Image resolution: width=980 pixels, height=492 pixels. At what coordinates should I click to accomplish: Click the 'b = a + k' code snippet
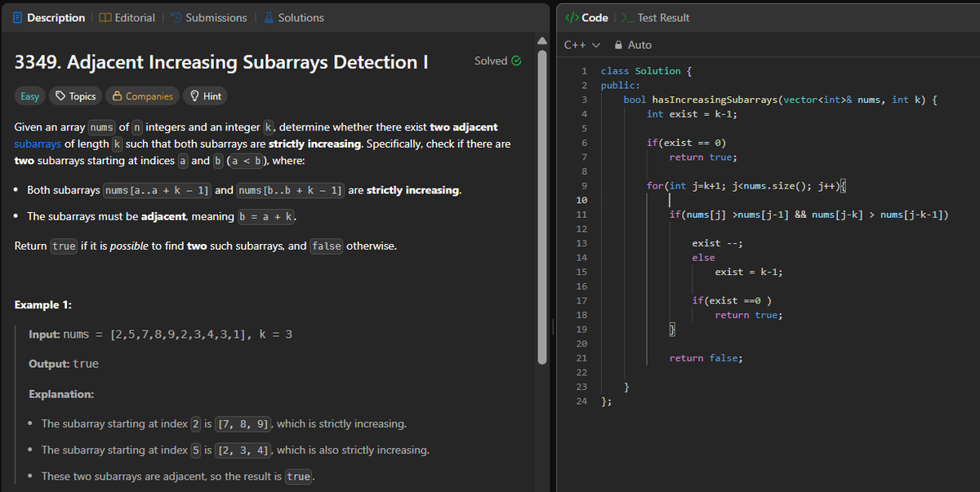(266, 217)
